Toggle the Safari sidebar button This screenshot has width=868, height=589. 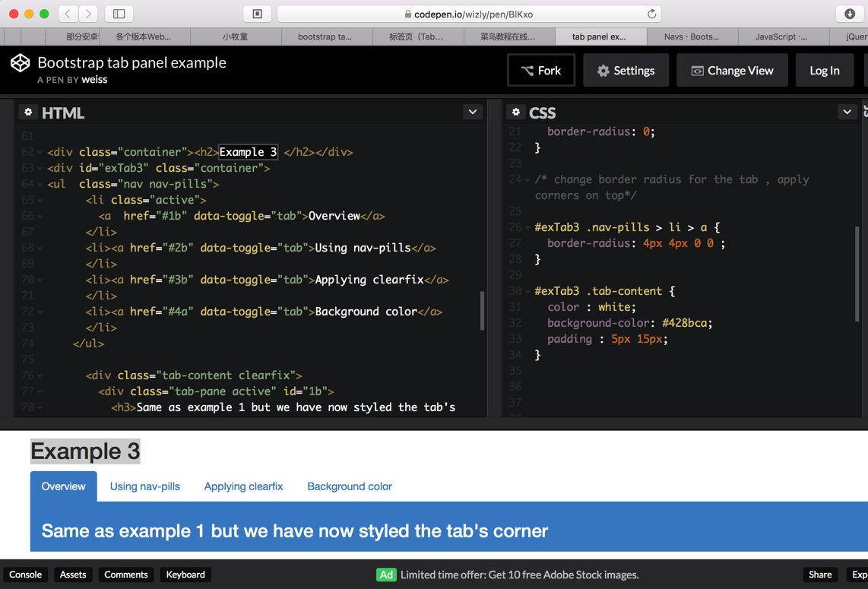click(x=119, y=14)
